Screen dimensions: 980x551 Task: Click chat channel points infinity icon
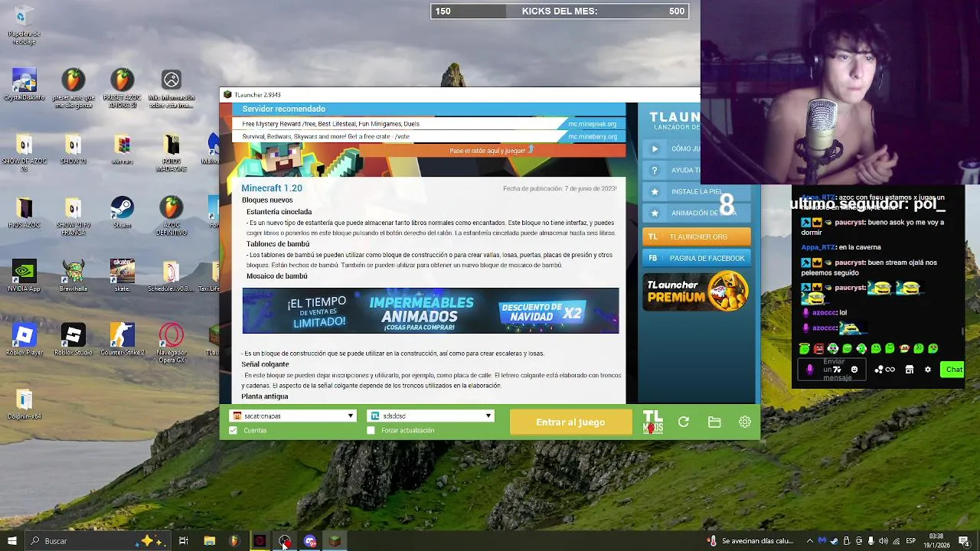coord(890,370)
